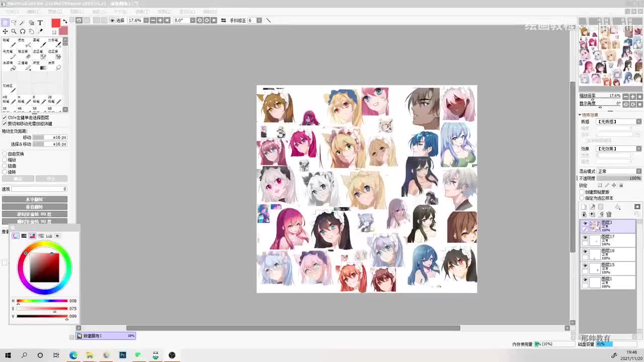Viewport: 644px width, 362px height.
Task: Select the Eyedropper color picker tool
Action: tap(40, 31)
